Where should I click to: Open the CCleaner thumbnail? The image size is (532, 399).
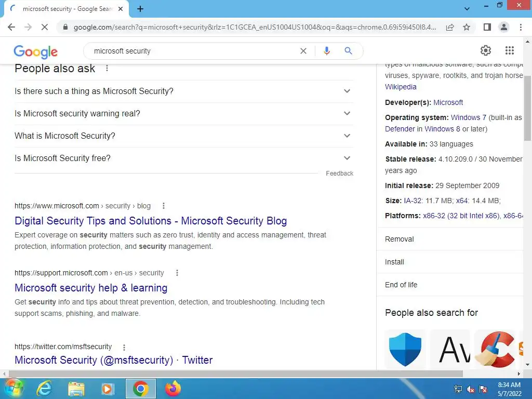point(495,350)
